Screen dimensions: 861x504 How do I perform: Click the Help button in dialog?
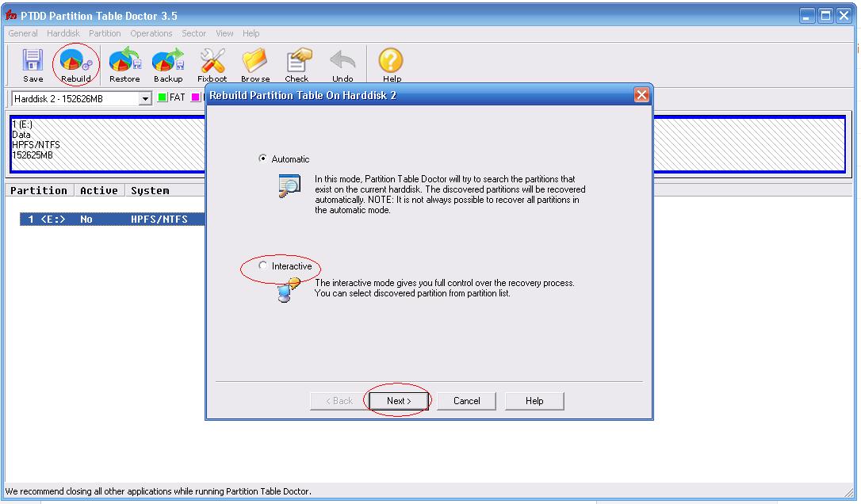coord(534,401)
